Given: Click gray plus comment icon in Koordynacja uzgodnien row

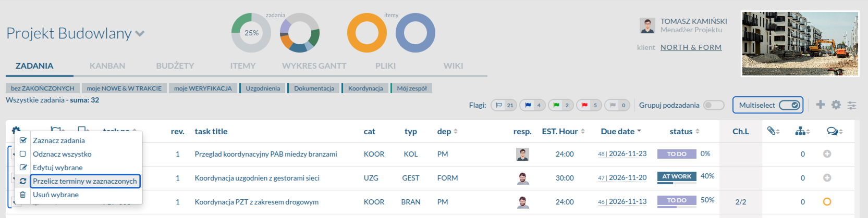Looking at the screenshot, I should pos(827,178).
